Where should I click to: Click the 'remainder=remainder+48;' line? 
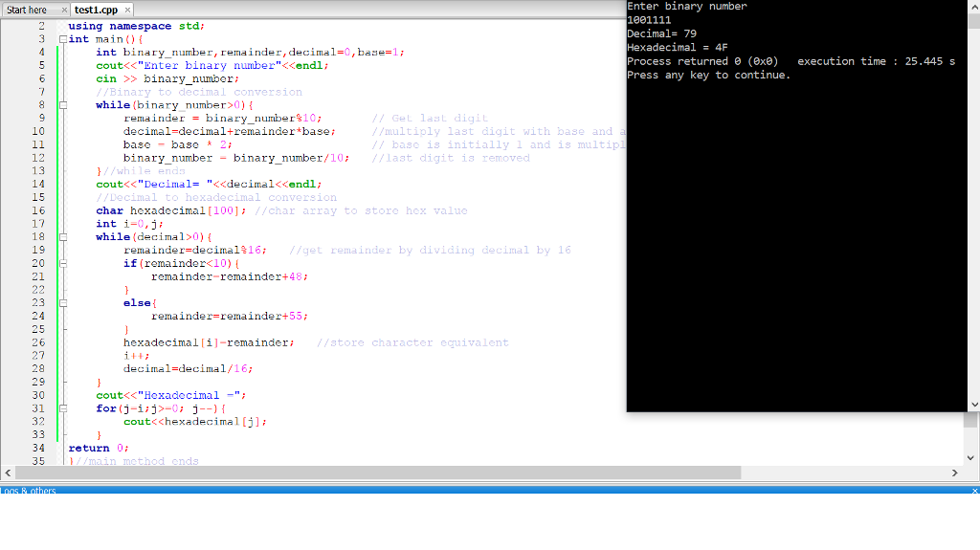pyautogui.click(x=230, y=276)
